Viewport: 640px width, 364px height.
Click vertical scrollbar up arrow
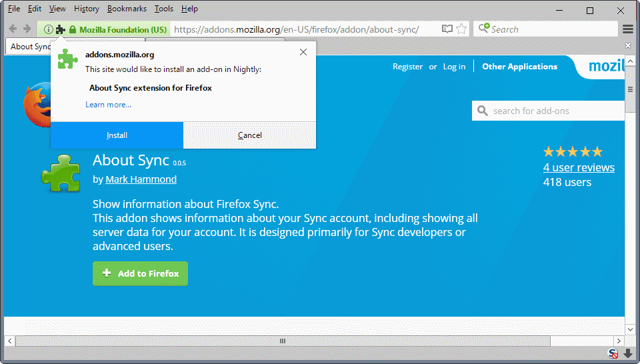coord(630,61)
